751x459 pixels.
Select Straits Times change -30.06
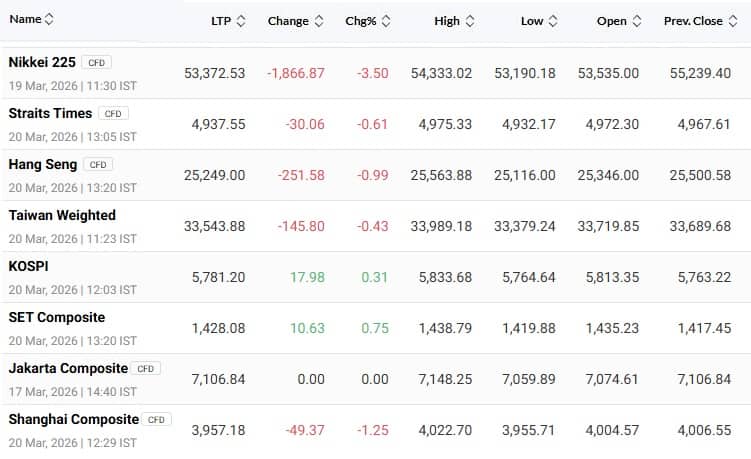coord(305,124)
